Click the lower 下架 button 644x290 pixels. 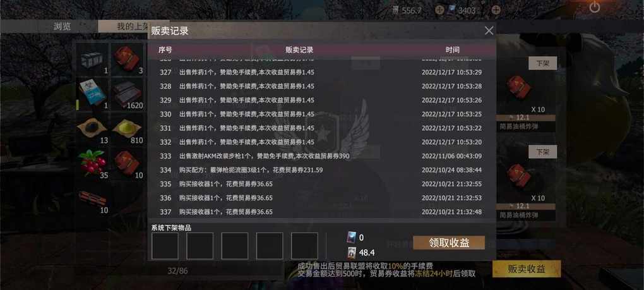point(542,152)
